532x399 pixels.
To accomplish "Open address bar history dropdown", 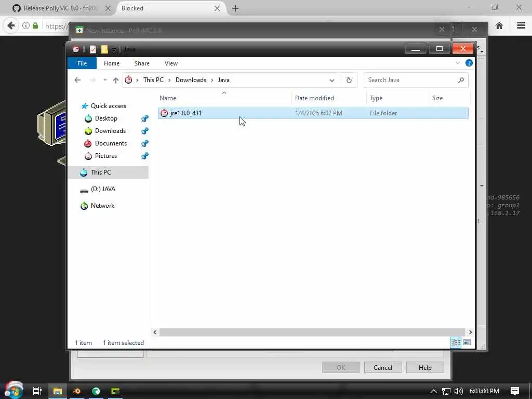I will (332, 81).
